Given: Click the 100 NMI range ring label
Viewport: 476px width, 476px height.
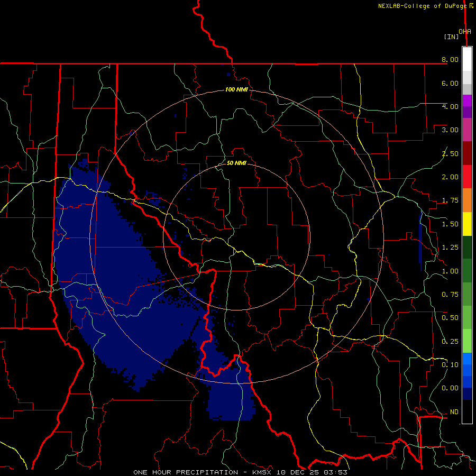Looking at the screenshot, I should [x=236, y=89].
